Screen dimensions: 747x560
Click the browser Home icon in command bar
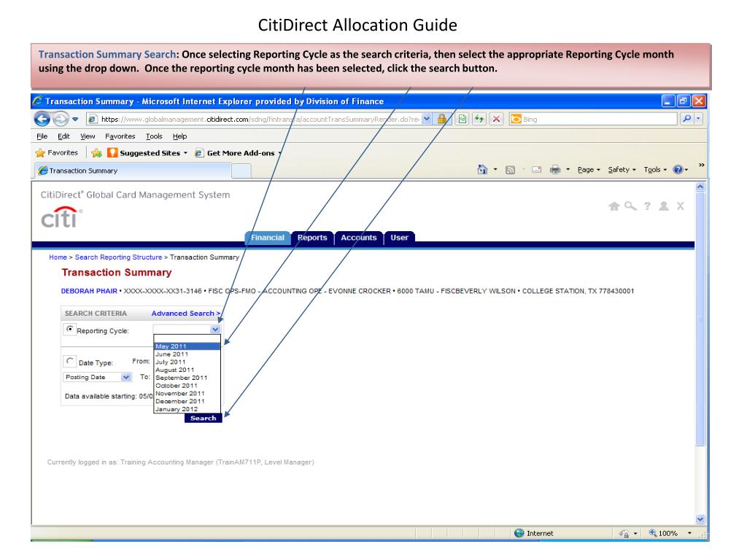click(482, 169)
